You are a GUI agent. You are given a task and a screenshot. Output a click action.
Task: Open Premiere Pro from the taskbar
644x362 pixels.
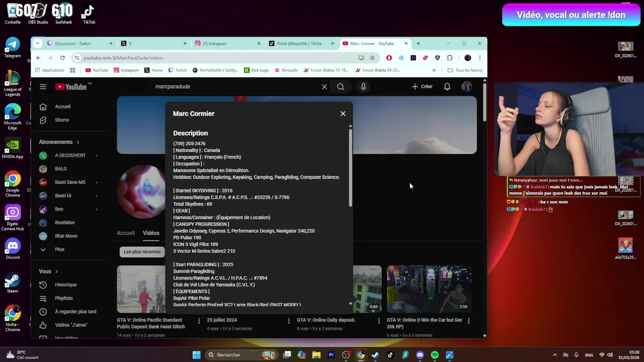point(331,355)
